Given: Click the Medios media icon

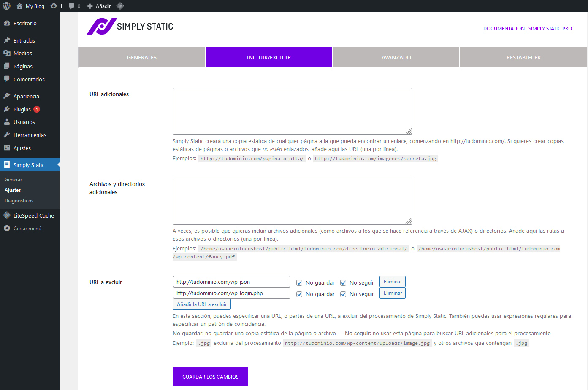Looking at the screenshot, I should pyautogui.click(x=7, y=53).
